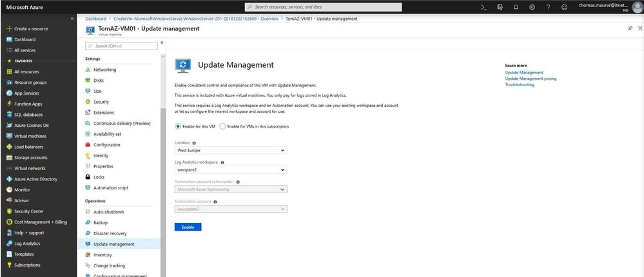The height and width of the screenshot is (277, 644).
Task: Open All resources favorite
Action: click(x=23, y=72)
